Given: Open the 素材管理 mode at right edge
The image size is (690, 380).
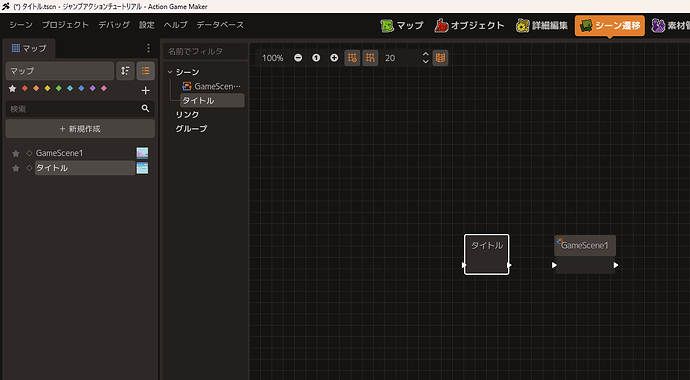Looking at the screenshot, I should click(670, 26).
